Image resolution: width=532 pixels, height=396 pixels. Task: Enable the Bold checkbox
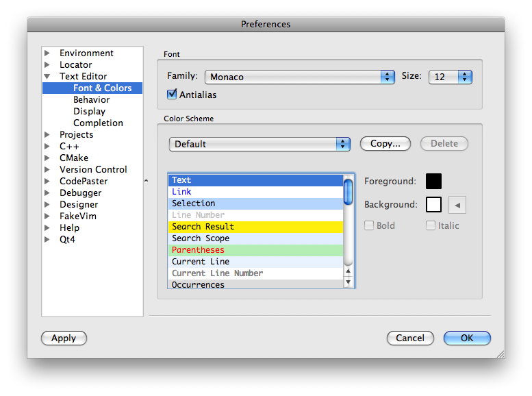369,225
